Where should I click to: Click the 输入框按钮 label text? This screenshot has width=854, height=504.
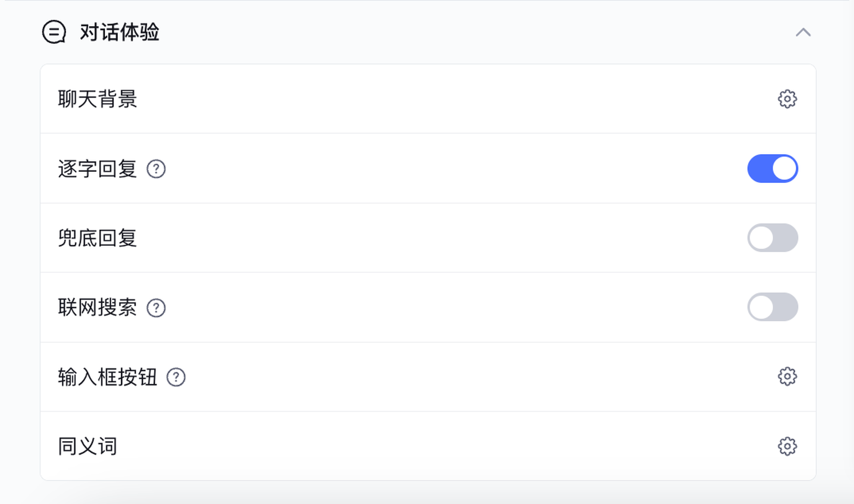coord(107,377)
